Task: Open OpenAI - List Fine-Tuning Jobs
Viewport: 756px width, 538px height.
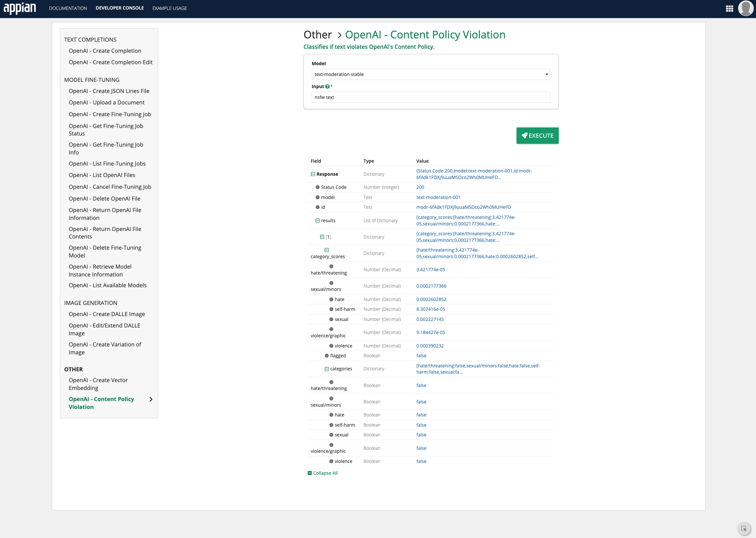Action: click(x=107, y=164)
